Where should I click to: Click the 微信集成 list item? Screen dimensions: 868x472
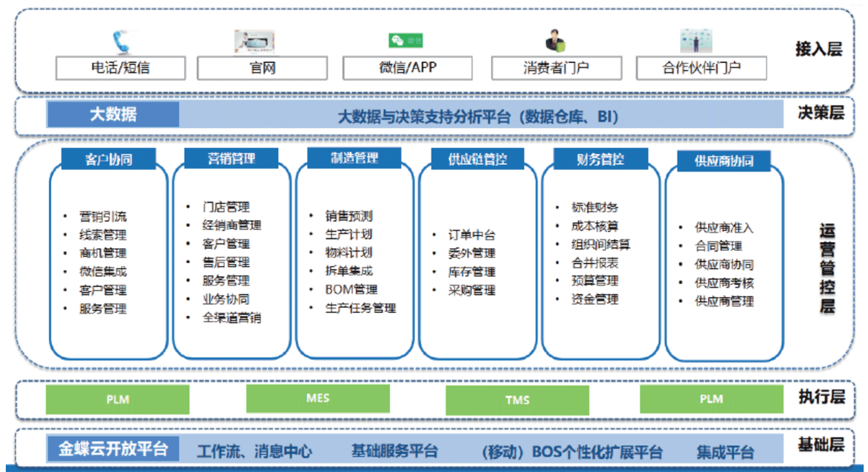[103, 272]
